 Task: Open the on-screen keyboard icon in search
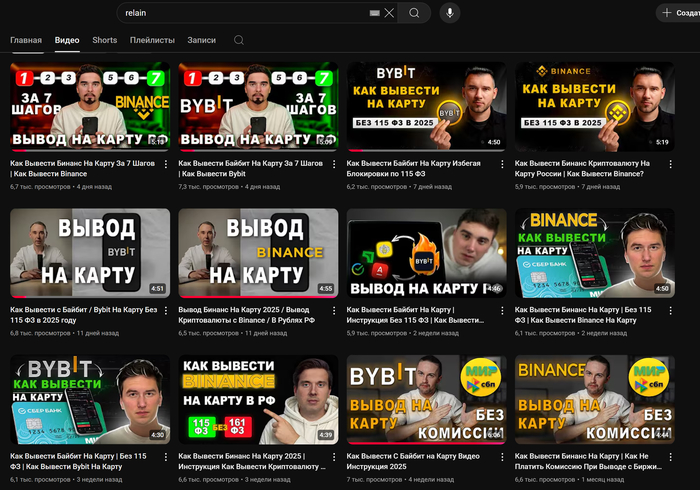pos(374,13)
